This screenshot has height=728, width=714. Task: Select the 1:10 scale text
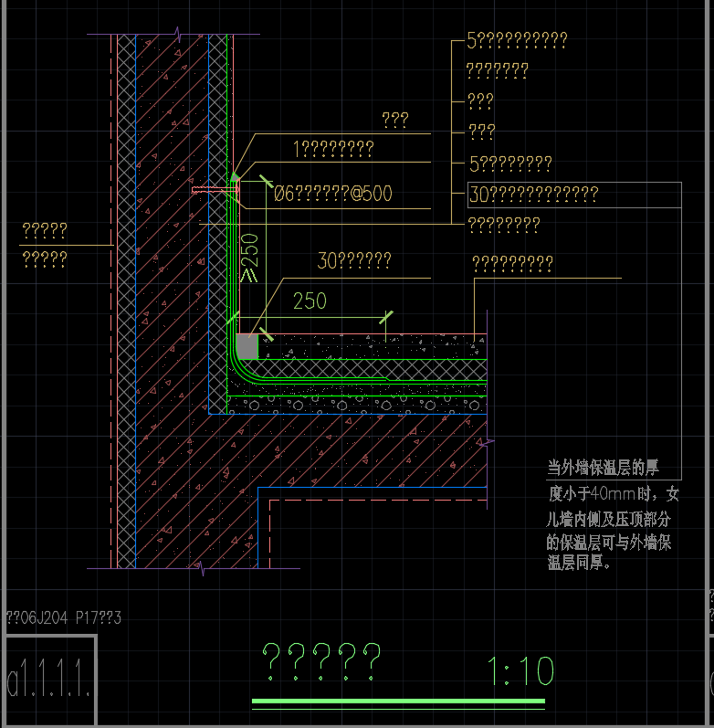coord(520,670)
